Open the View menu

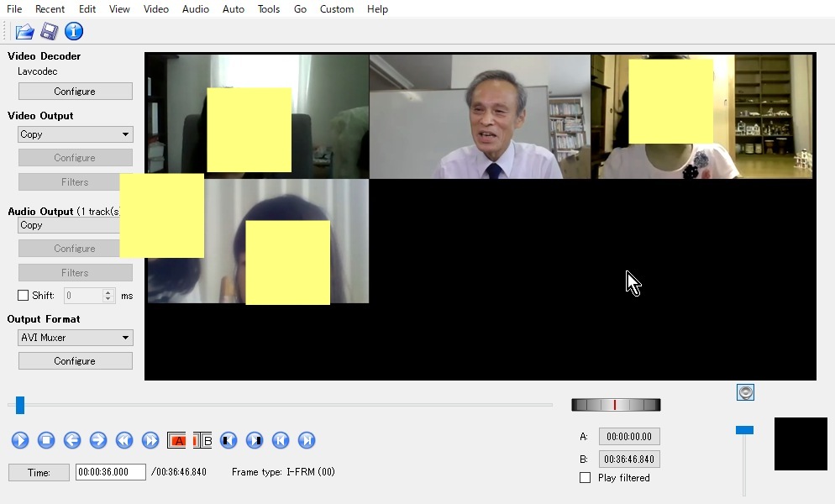[x=119, y=9]
